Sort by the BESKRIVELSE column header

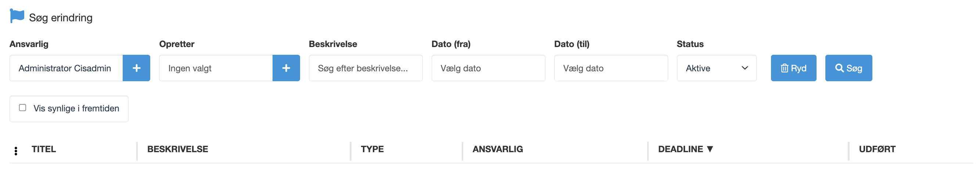(178, 149)
